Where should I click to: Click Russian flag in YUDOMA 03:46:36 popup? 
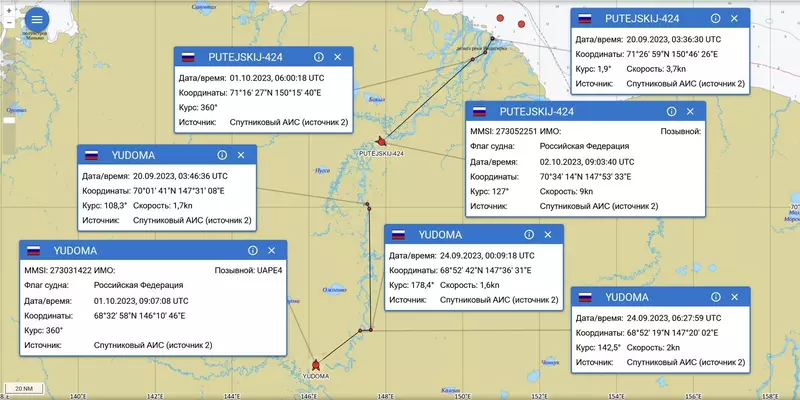coord(91,156)
